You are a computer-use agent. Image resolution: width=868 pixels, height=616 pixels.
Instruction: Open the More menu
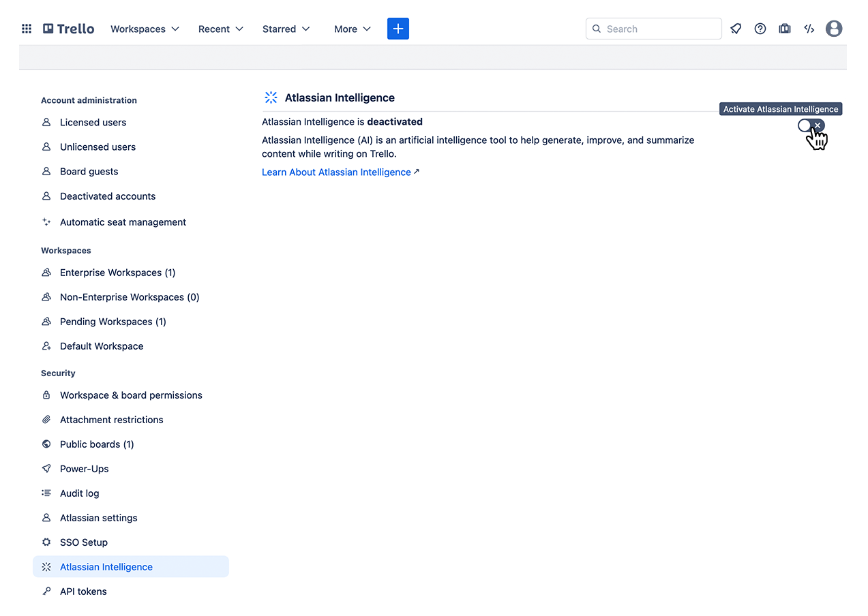(x=352, y=29)
